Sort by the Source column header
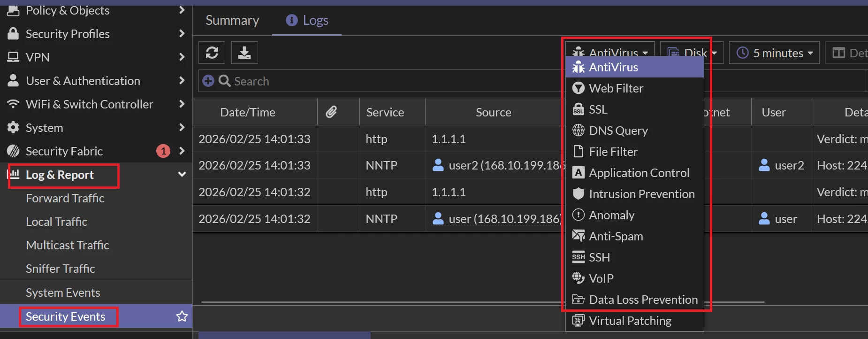This screenshot has width=868, height=339. click(x=493, y=112)
